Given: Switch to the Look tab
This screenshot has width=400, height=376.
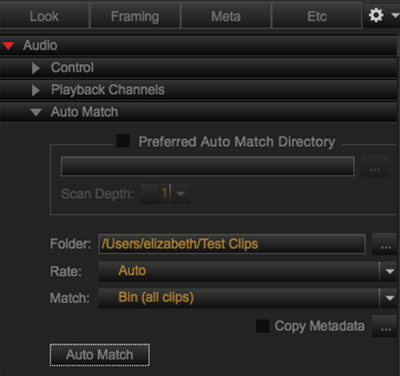Looking at the screenshot, I should click(44, 16).
